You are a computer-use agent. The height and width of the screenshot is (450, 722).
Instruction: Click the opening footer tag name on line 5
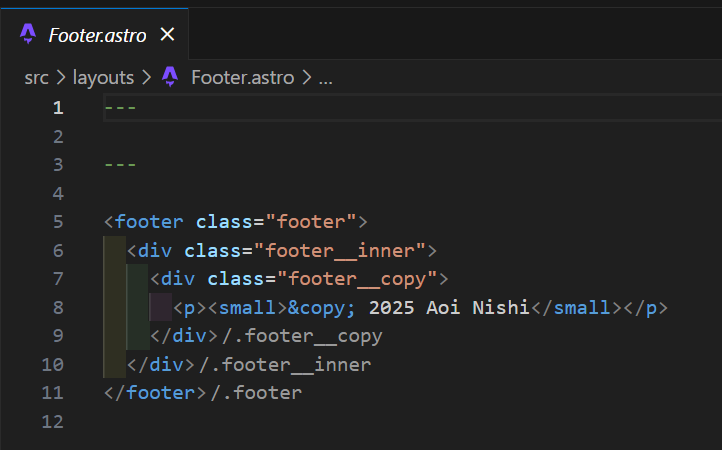tap(150, 221)
